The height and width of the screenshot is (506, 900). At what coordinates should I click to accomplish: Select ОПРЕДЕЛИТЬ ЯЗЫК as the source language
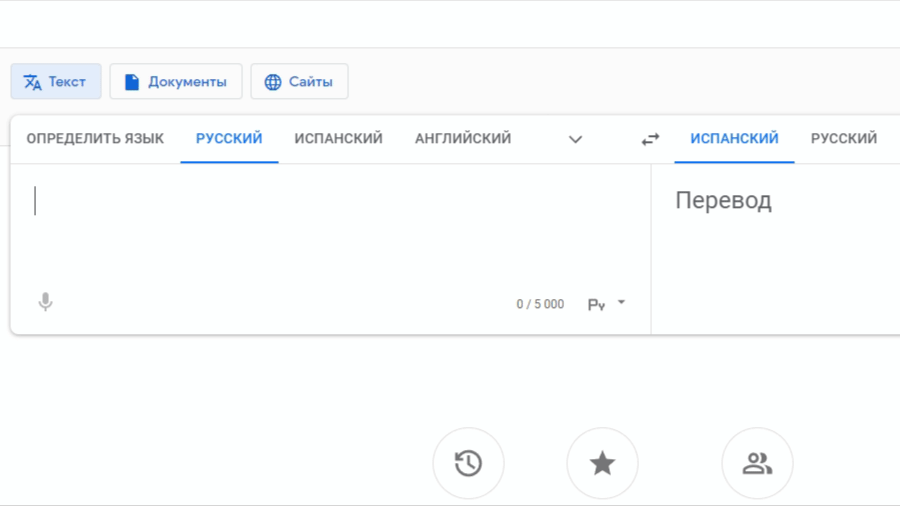95,138
